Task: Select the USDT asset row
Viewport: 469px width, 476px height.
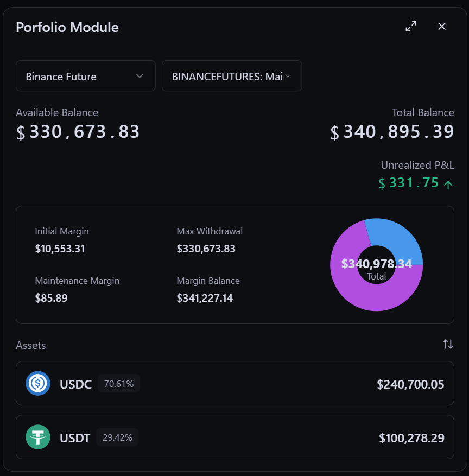Action: [x=234, y=437]
